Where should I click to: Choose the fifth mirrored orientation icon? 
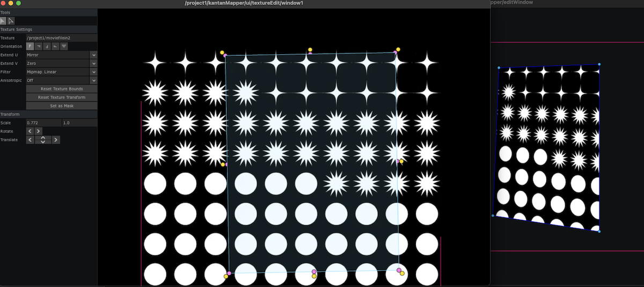[x=64, y=47]
